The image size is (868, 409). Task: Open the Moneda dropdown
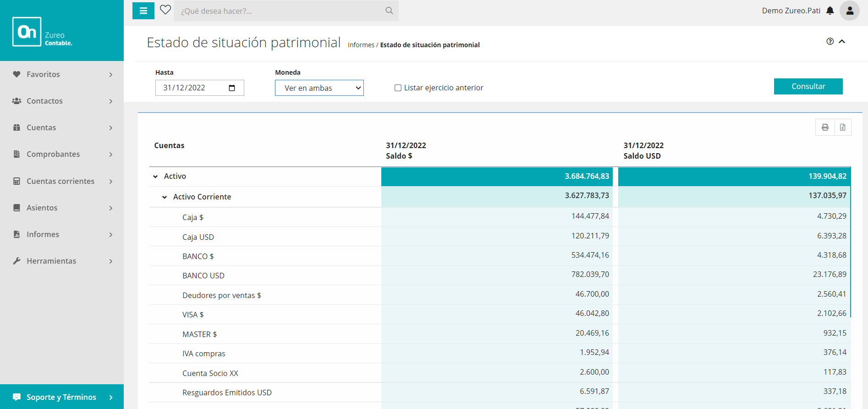(319, 88)
